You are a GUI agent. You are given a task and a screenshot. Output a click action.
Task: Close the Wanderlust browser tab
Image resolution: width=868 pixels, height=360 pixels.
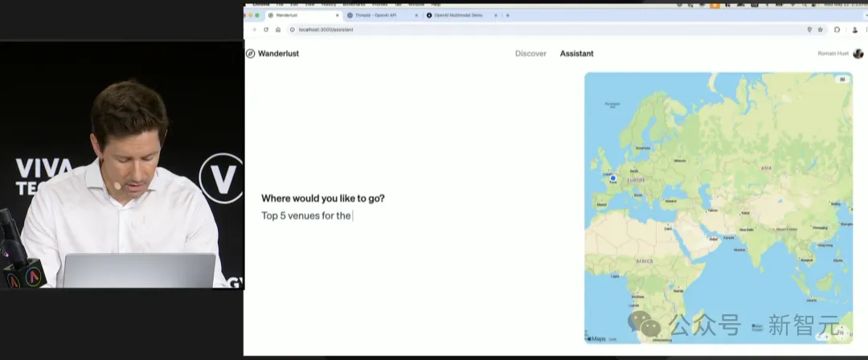point(337,15)
